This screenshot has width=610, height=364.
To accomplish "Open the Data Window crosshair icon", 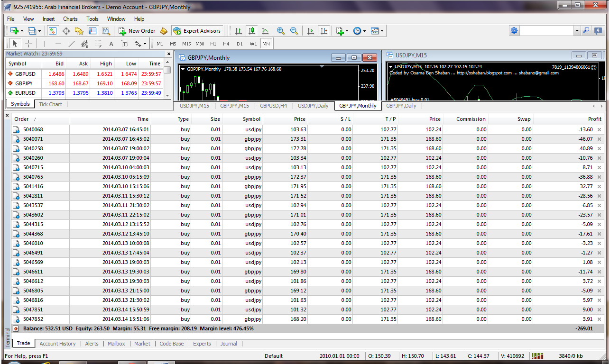I will (66, 31).
